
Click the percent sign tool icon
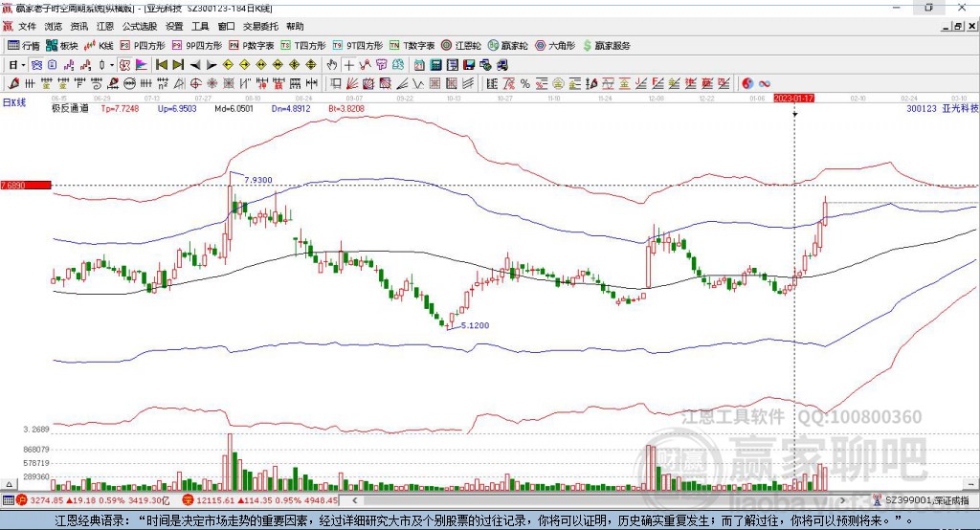(525, 84)
